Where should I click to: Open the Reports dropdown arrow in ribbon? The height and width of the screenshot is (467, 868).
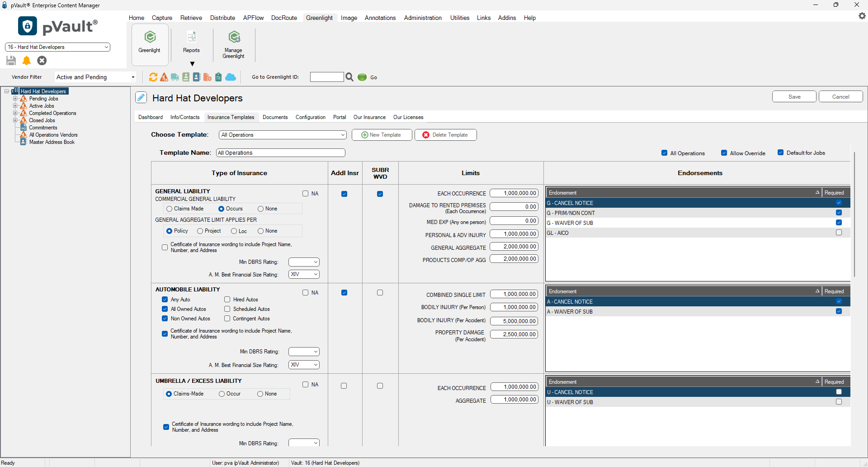pos(192,64)
